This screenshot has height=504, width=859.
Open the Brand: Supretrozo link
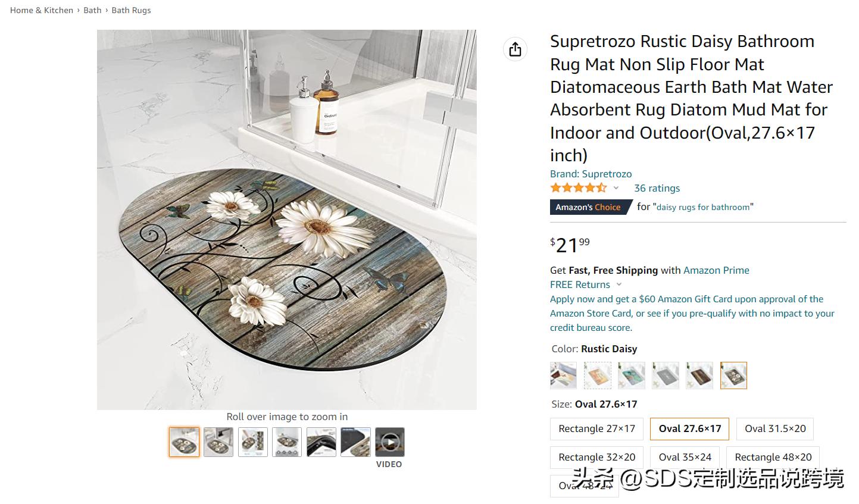tap(591, 174)
